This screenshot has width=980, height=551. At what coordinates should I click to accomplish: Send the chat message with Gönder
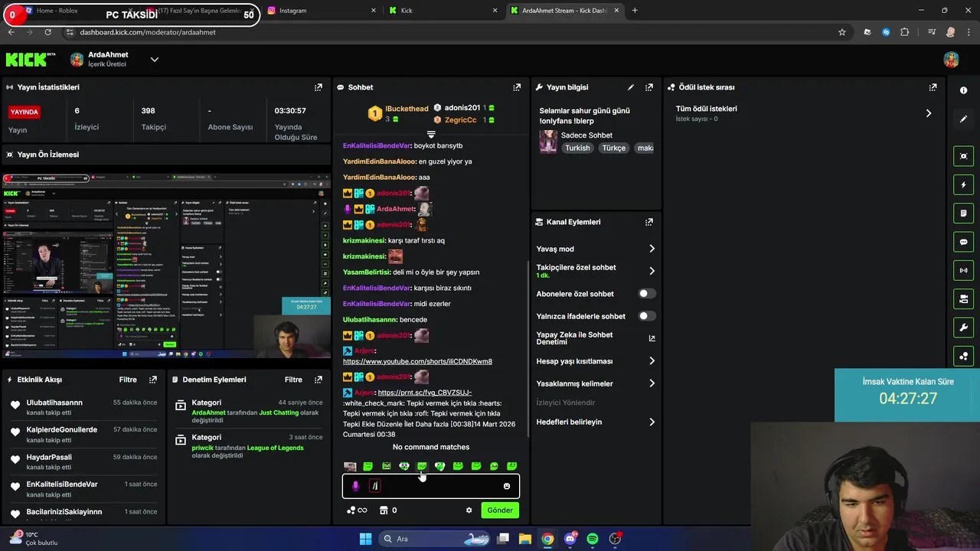(x=500, y=510)
